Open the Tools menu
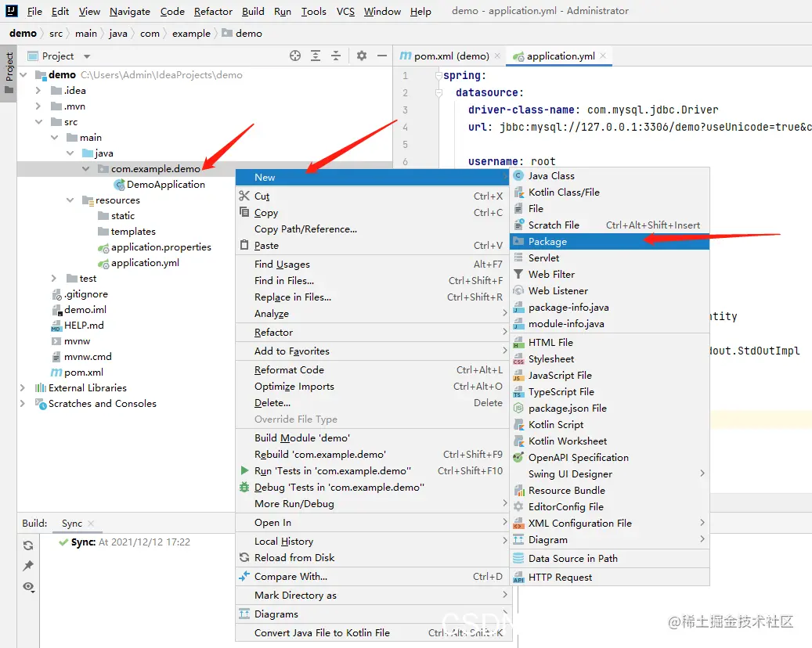Viewport: 812px width, 648px height. coord(314,12)
